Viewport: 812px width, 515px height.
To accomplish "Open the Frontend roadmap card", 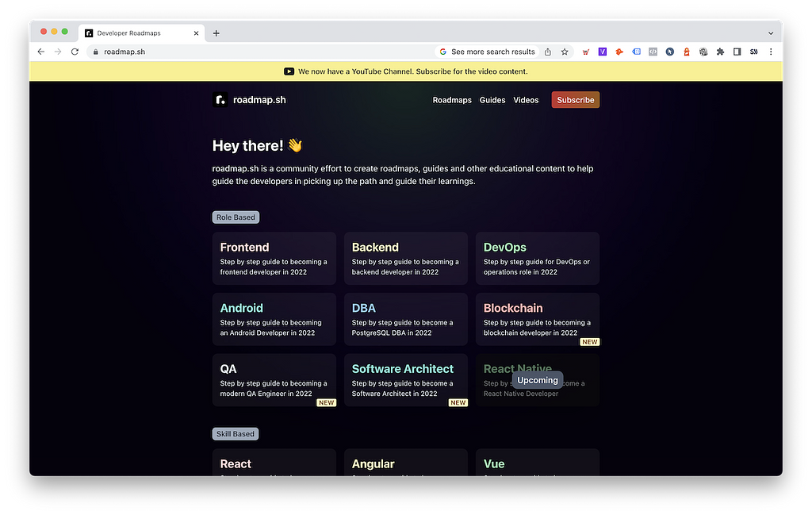I will (274, 258).
